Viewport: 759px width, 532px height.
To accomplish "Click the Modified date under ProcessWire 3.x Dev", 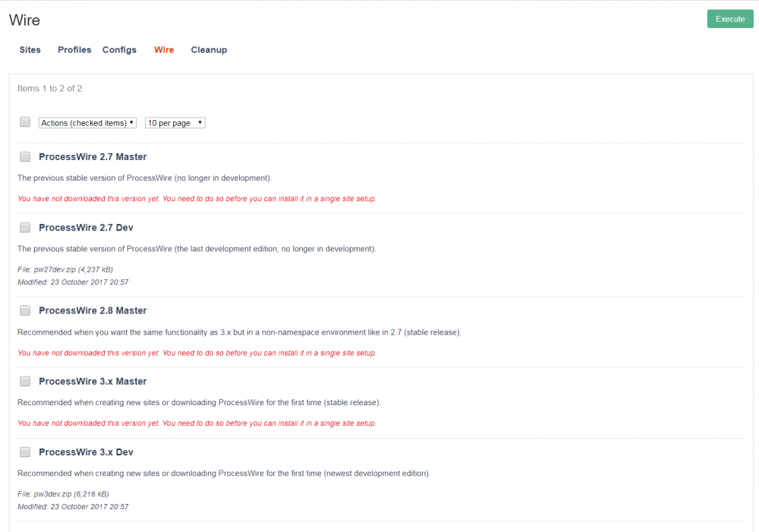I will tap(73, 507).
